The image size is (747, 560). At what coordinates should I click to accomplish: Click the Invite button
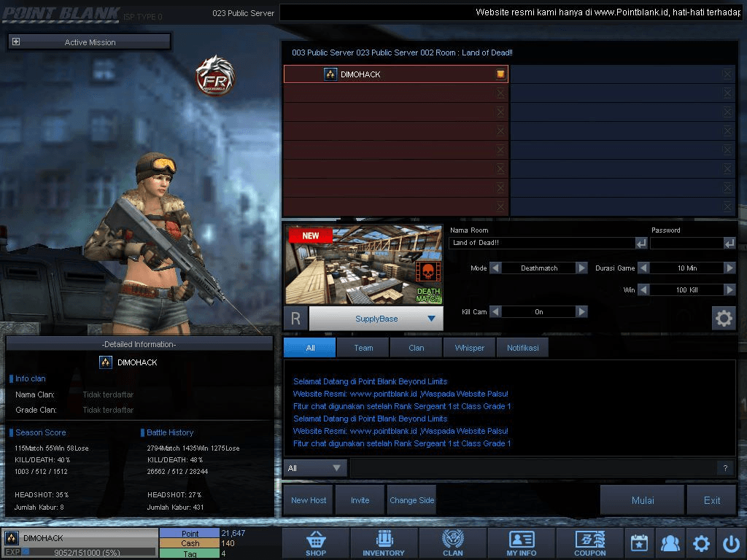(360, 500)
